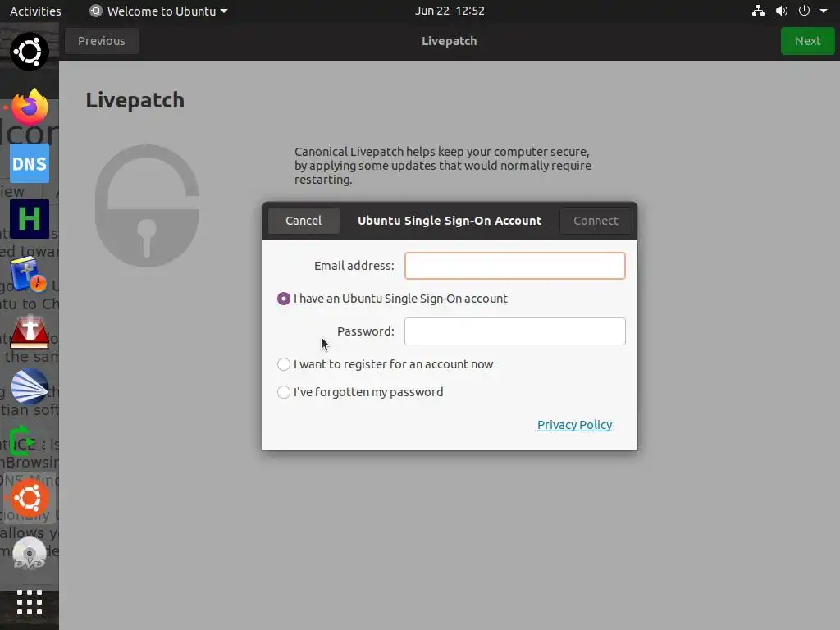Open the system menu arrow in top bar
This screenshot has height=630, width=840.
click(x=824, y=11)
